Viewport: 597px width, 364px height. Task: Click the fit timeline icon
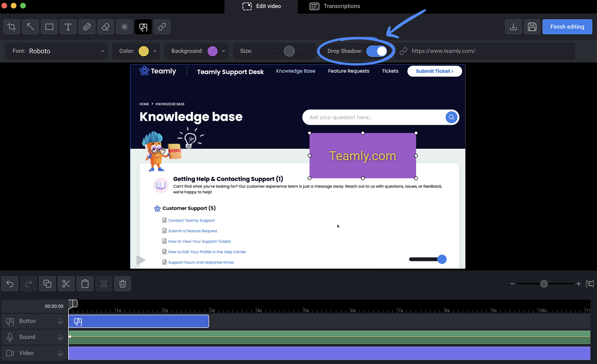click(x=590, y=284)
